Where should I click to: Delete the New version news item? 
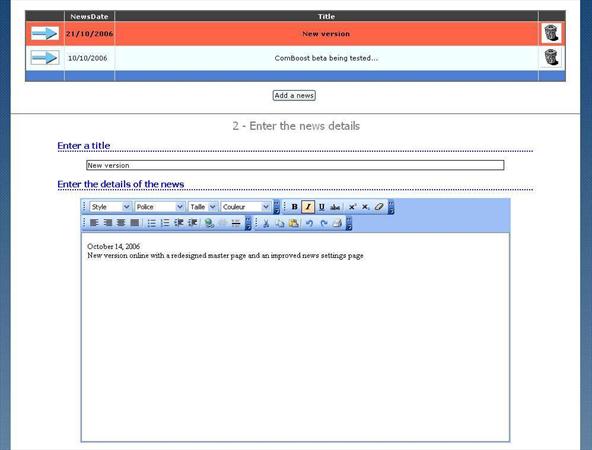coord(551,33)
